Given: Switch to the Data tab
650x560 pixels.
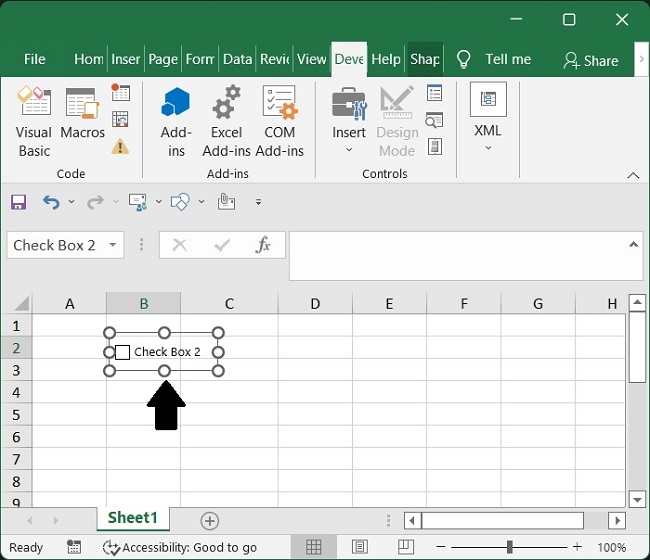Looking at the screenshot, I should [238, 59].
